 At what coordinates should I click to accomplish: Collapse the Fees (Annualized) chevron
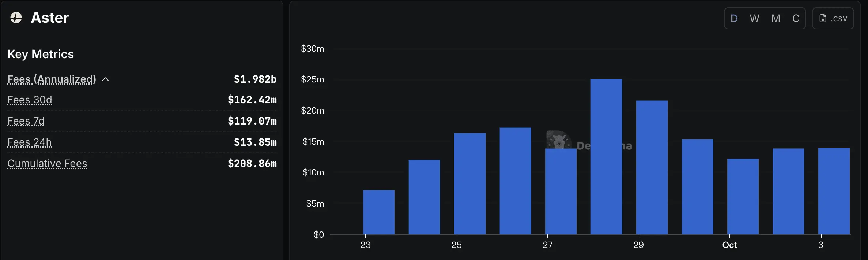105,79
